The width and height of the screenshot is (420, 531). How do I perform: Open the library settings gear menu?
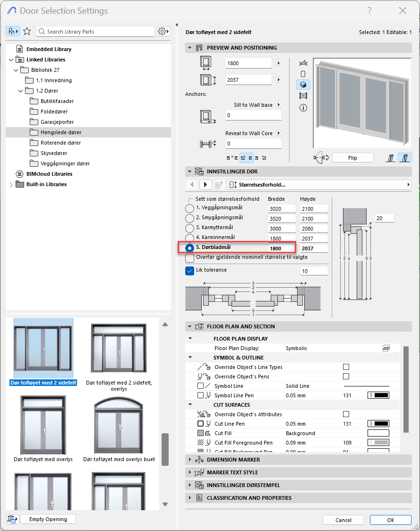163,31
